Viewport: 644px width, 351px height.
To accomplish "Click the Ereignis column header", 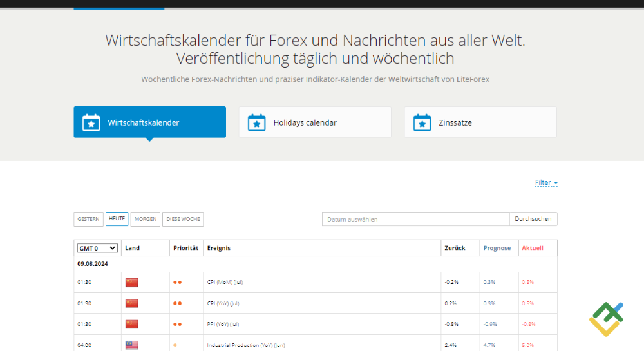I will point(219,248).
